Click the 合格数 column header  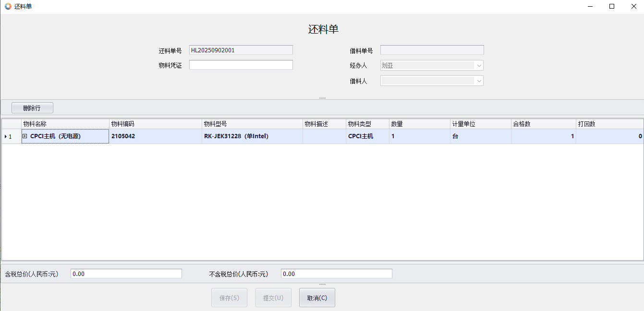point(543,124)
